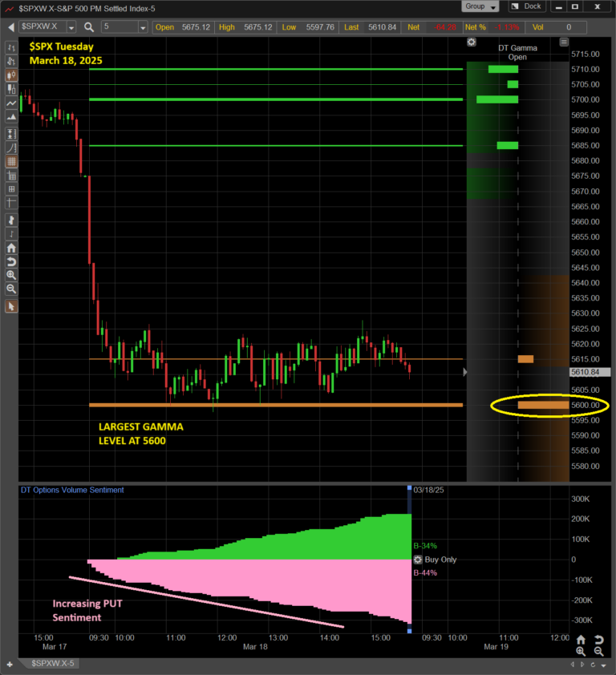Open the DT Gamma settings gear

471,42
